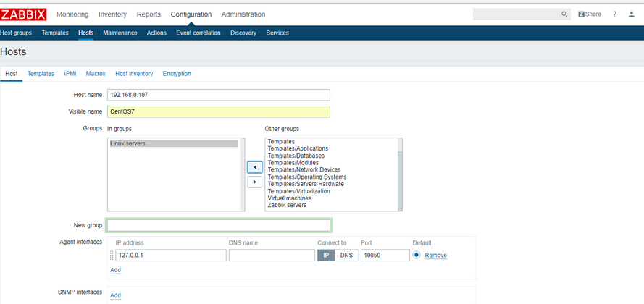
Task: Select Templates/Servers Hardware group
Action: [x=306, y=184]
